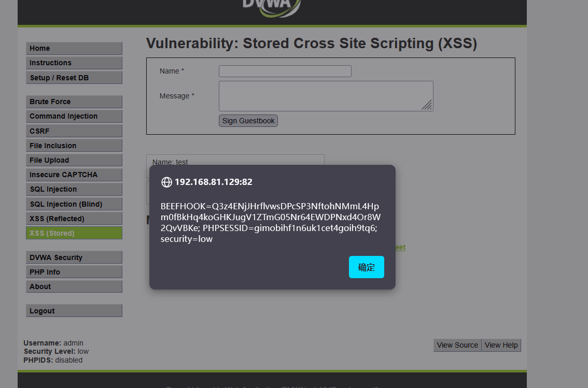588x388 pixels.
Task: Click the View Source button
Action: (x=457, y=345)
